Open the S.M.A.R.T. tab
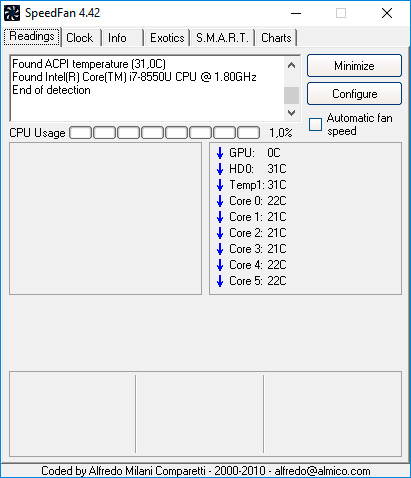This screenshot has width=411, height=478. click(x=222, y=38)
